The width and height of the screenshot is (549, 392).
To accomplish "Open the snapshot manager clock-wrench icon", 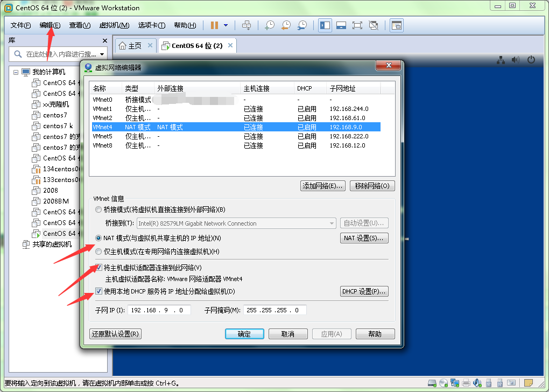I will click(302, 25).
